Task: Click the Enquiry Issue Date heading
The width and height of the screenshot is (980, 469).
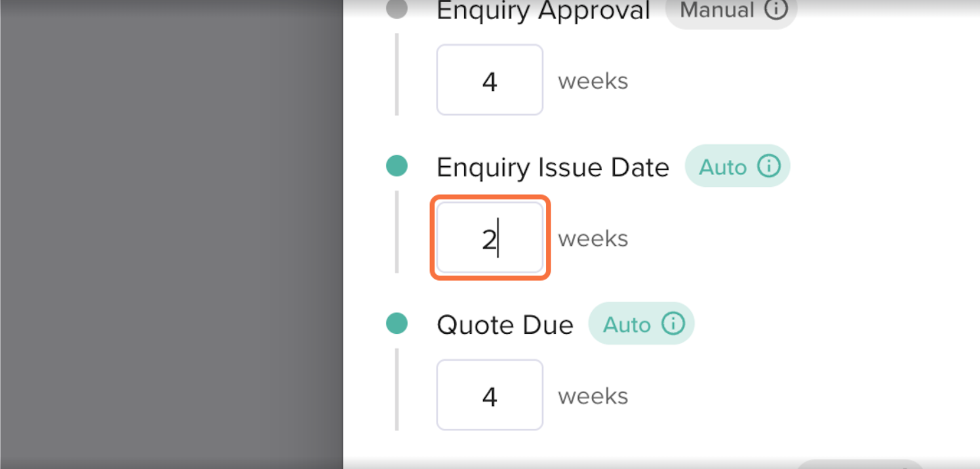Action: click(553, 168)
